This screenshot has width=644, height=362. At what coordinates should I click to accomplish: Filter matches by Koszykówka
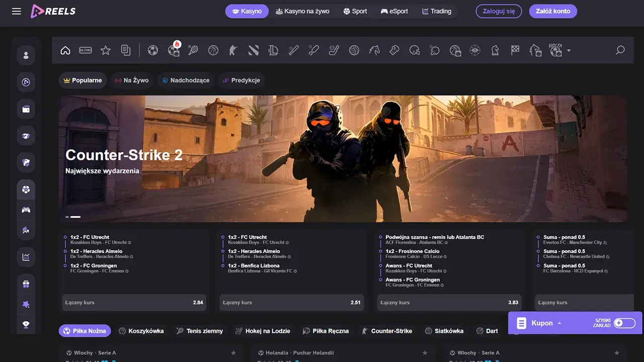[141, 331]
